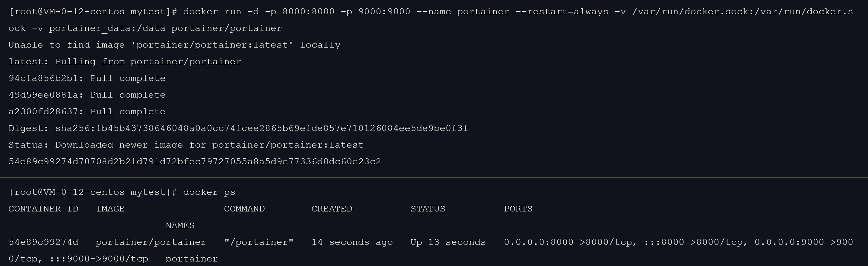The height and width of the screenshot is (266, 868).
Task: Click the 'Status: Downloaded newer image' line
Action: 186,145
